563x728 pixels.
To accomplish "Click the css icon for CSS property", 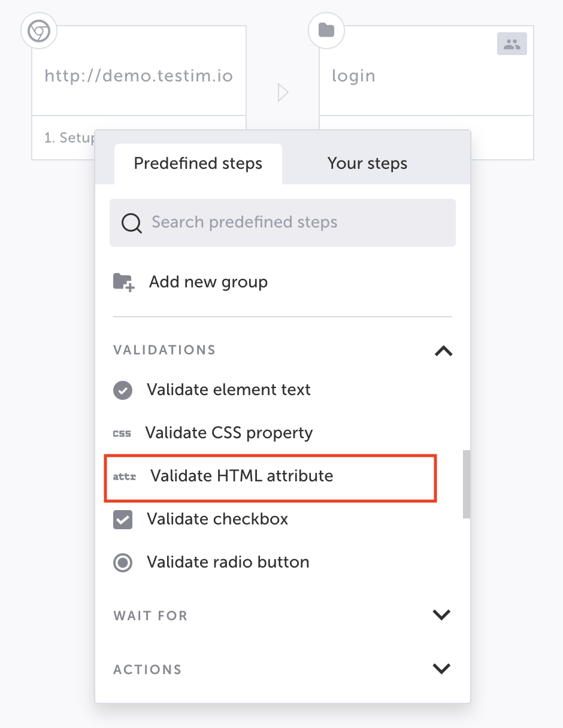I will (122, 433).
